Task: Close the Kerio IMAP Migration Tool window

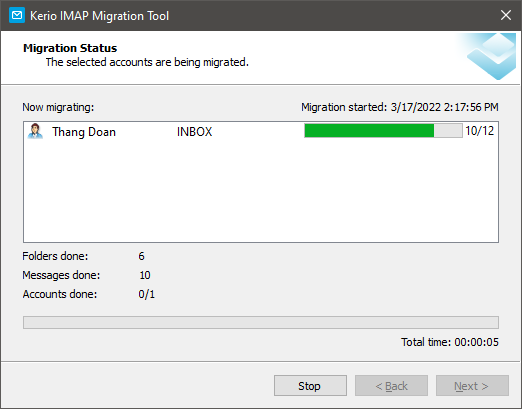Action: (506, 15)
